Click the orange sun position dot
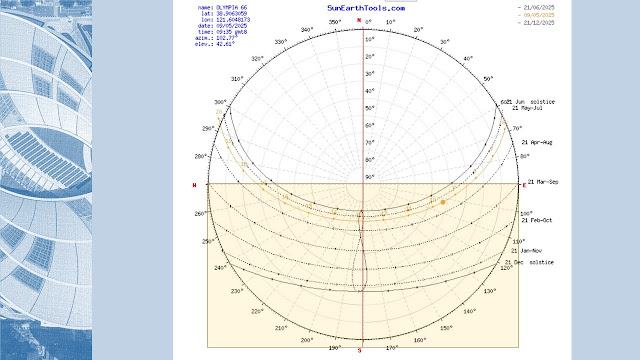Image resolution: width=640 pixels, height=360 pixels. 443,202
